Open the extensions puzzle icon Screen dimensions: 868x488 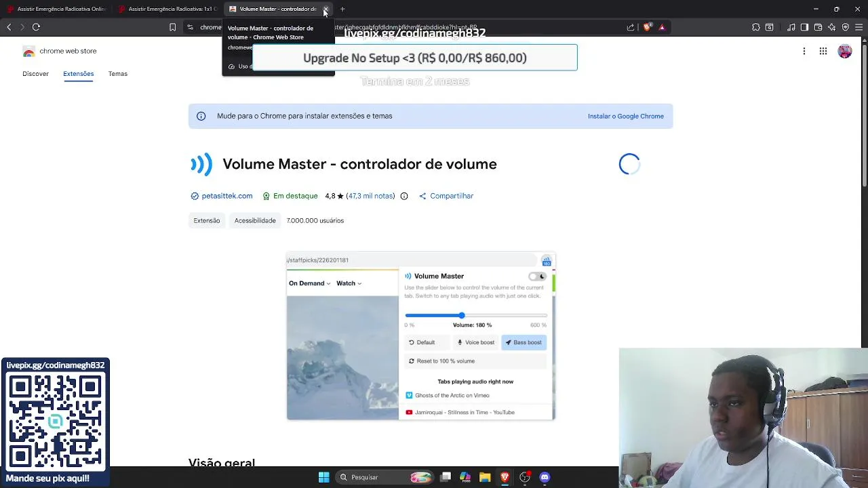(756, 27)
